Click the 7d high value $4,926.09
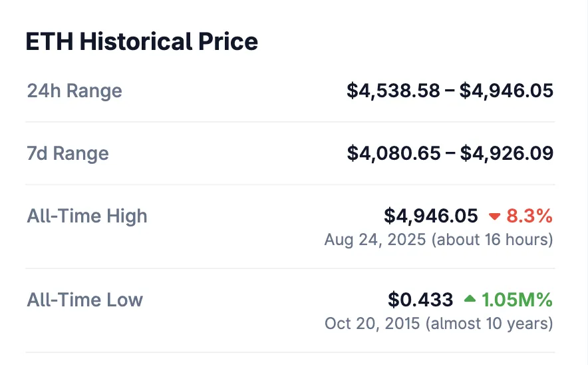This screenshot has height=365, width=588. point(506,153)
